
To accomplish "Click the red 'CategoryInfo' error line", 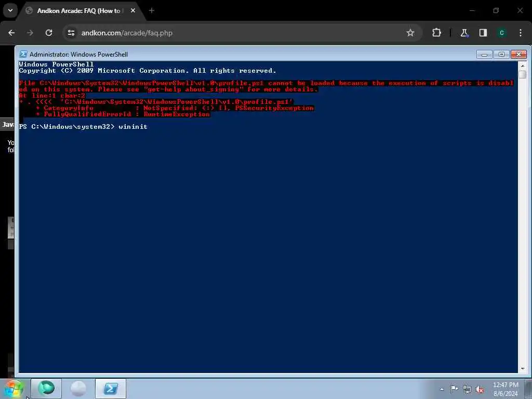I will [x=175, y=108].
